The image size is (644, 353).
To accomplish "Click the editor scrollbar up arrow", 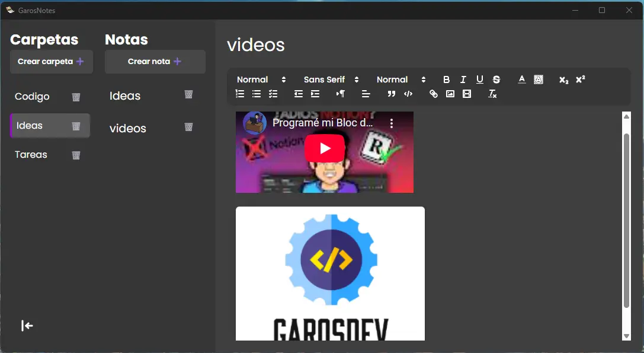I will coord(626,117).
